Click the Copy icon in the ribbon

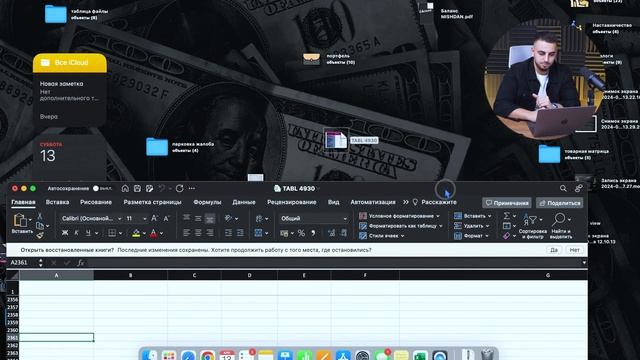[x=40, y=226]
